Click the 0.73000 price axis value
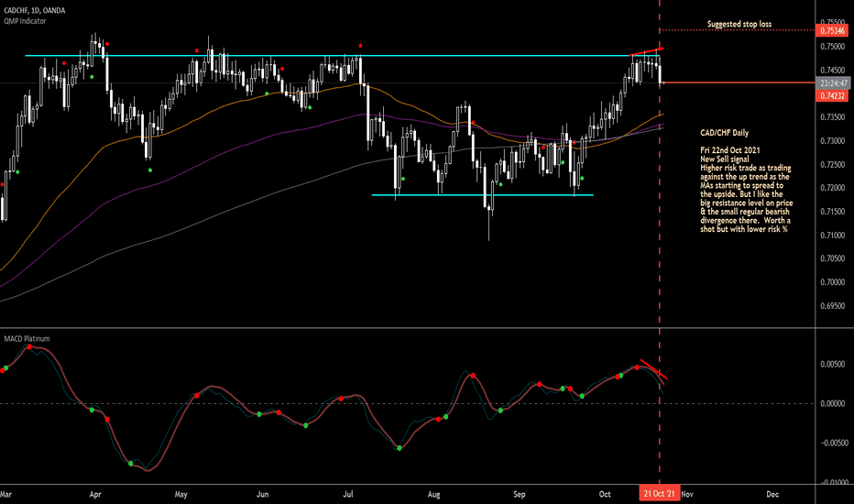The height and width of the screenshot is (504, 854). tap(833, 140)
